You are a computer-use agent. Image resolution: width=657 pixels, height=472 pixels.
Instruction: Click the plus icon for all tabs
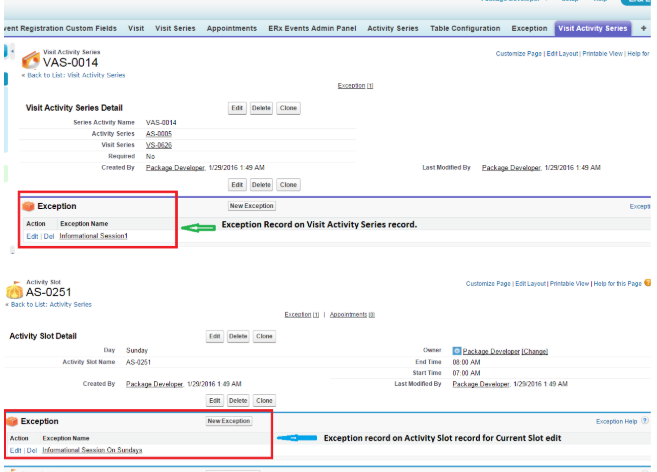[x=643, y=28]
